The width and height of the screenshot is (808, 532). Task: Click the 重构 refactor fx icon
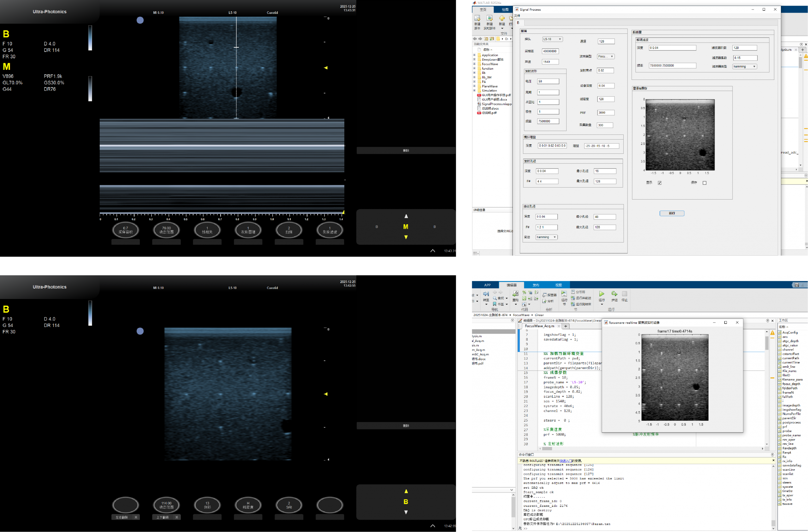[x=515, y=294]
